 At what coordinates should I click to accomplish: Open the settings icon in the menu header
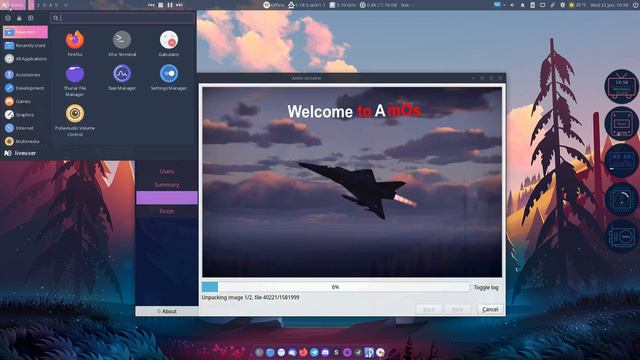point(8,18)
